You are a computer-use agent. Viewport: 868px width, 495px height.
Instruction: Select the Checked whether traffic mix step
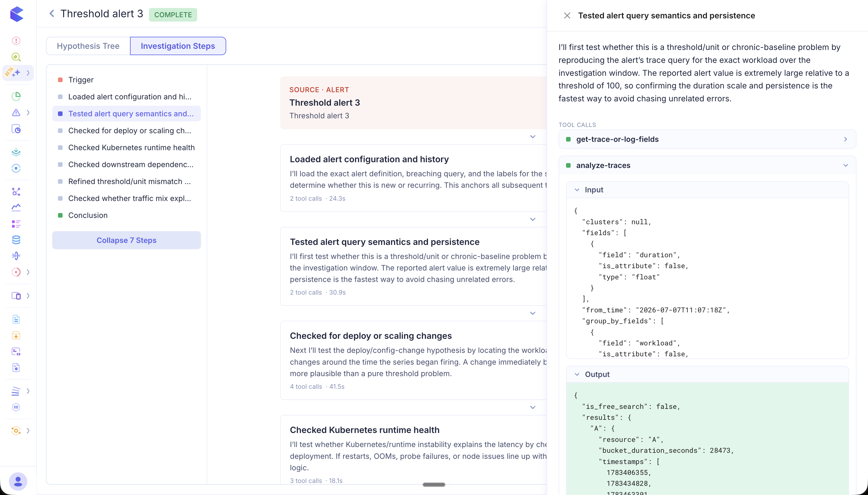coord(126,198)
